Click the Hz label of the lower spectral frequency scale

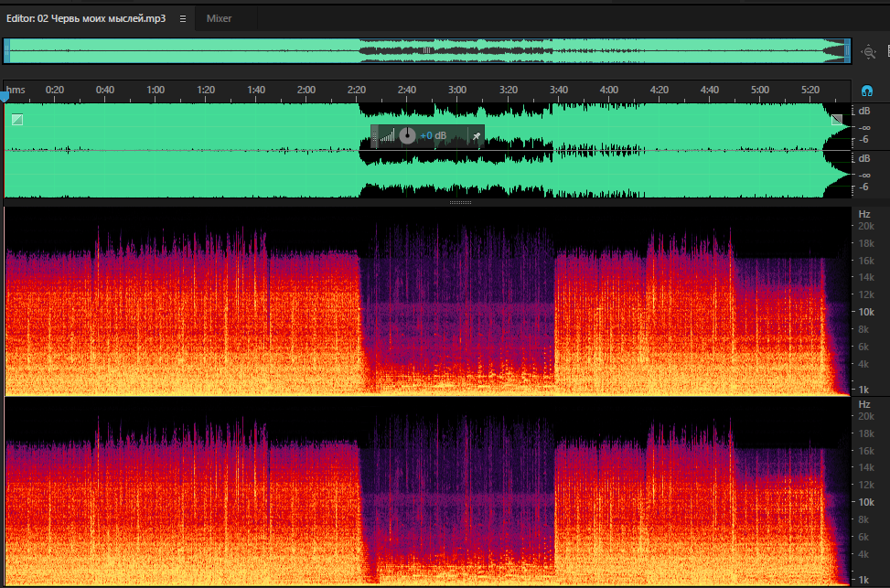[x=863, y=404]
